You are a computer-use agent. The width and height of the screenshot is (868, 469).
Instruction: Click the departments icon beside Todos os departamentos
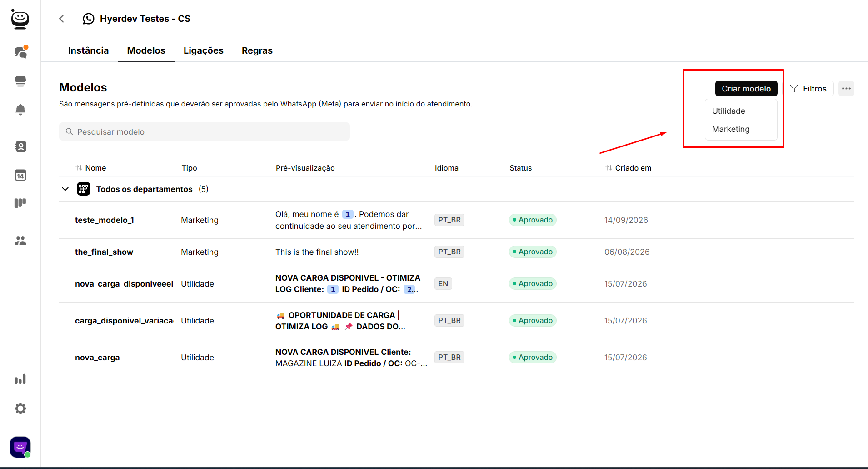coord(84,189)
